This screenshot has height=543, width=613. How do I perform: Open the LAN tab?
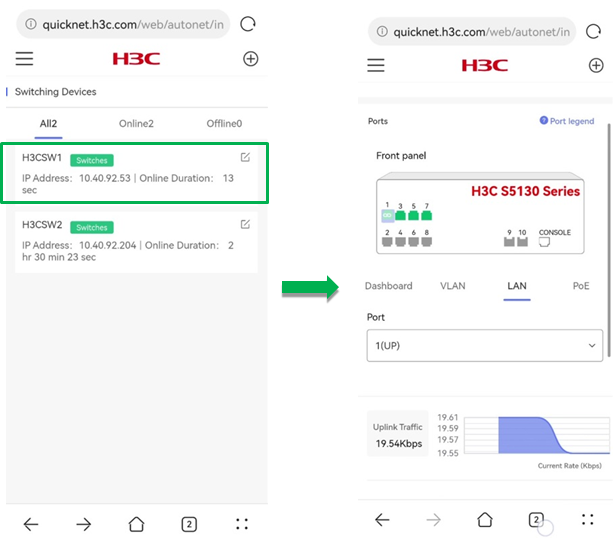tap(517, 286)
